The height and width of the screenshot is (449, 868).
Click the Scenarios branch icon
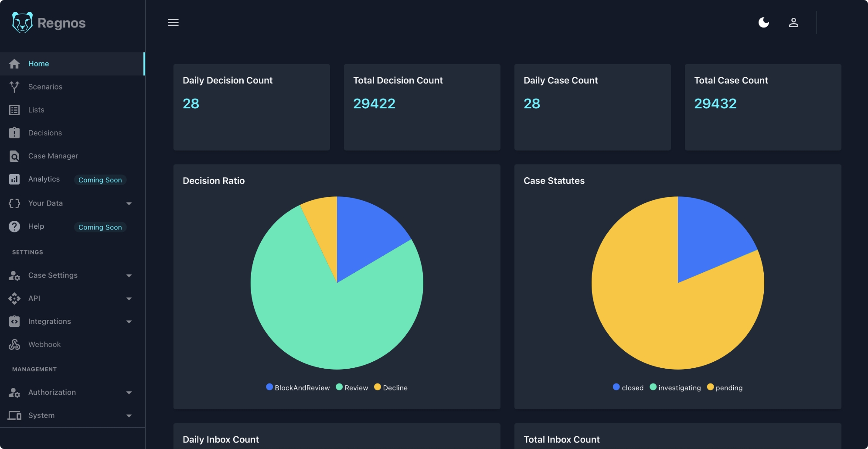14,87
